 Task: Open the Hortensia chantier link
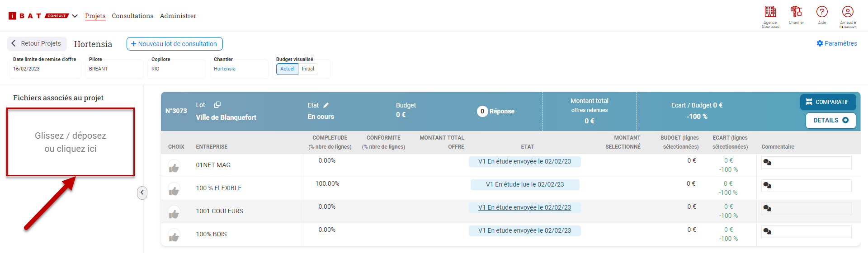click(225, 69)
